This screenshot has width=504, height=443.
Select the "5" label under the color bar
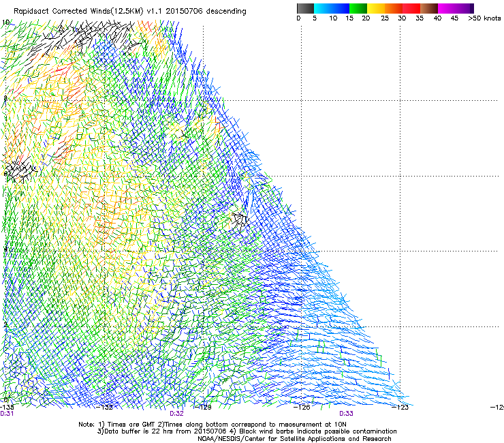coord(315,18)
